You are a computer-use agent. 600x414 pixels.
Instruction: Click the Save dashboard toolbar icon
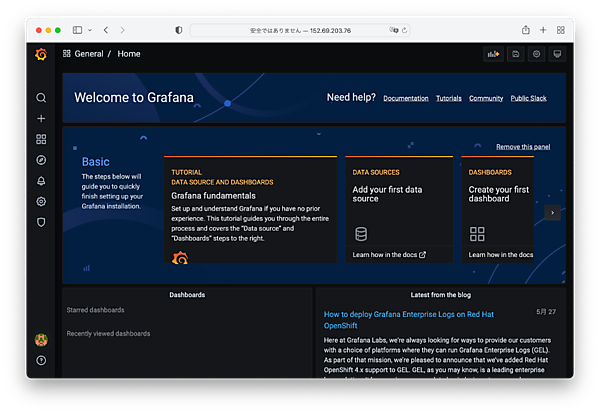[x=515, y=54]
